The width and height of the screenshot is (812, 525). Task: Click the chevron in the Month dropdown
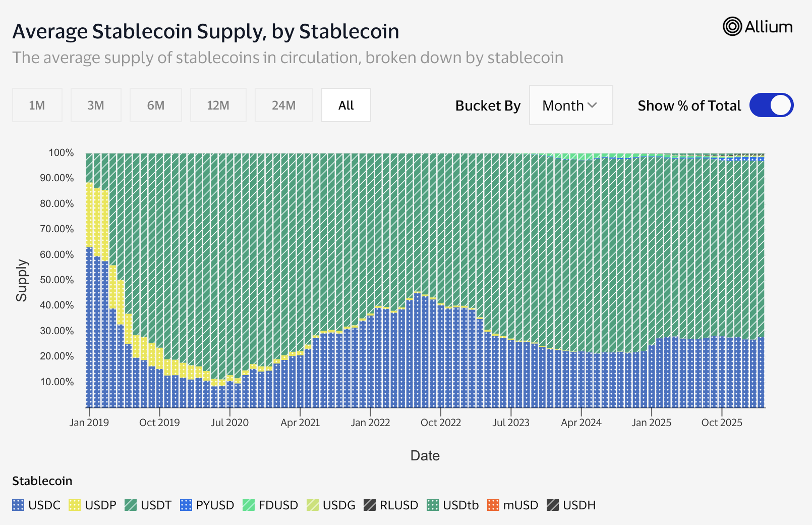(593, 105)
